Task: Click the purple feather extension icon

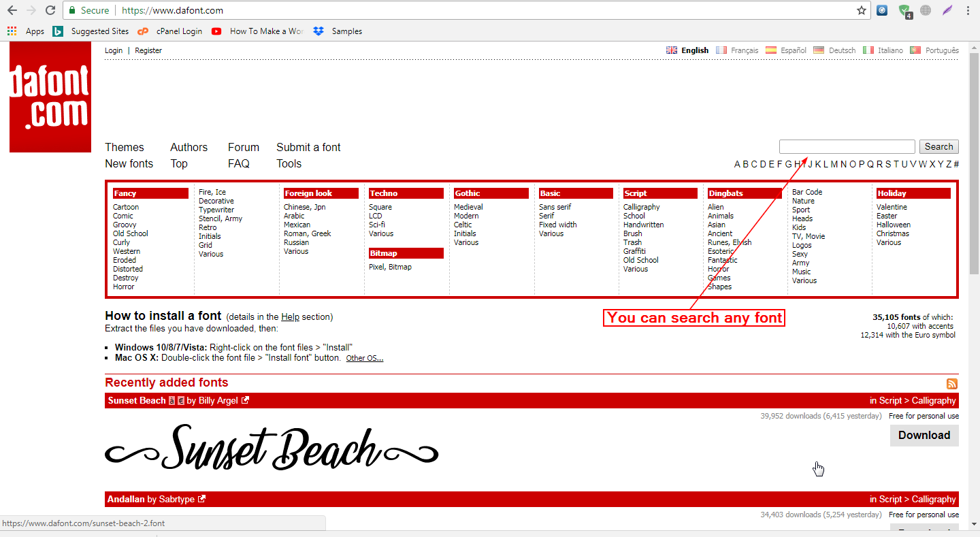Action: tap(947, 10)
